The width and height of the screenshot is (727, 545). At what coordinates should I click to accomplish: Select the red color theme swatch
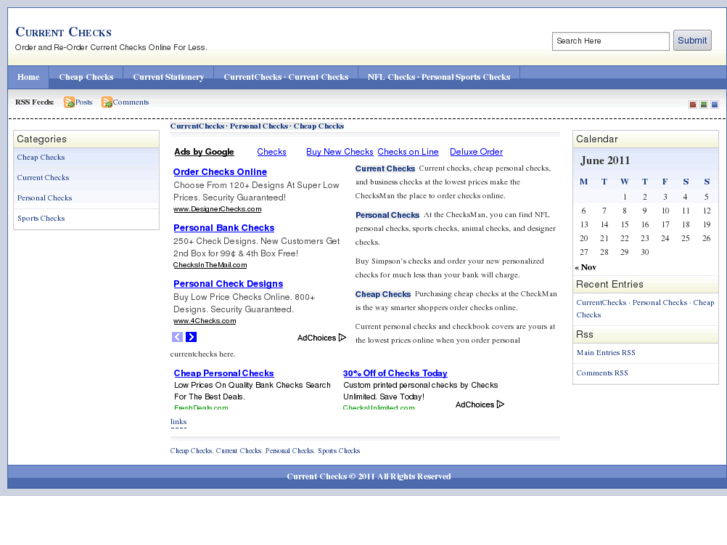(692, 104)
